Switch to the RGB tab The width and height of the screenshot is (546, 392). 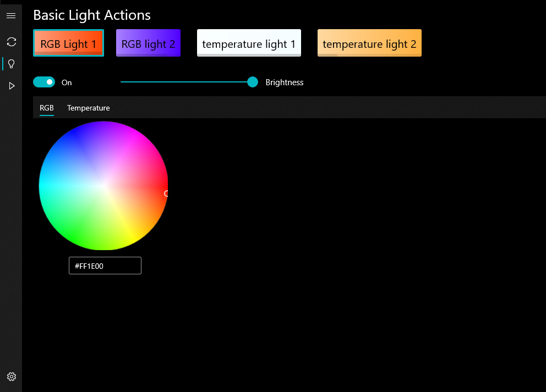click(47, 108)
